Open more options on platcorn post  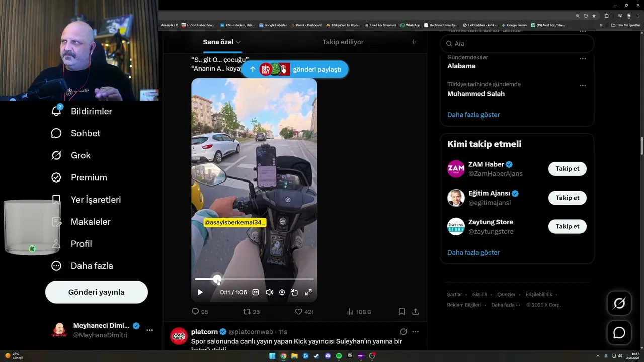416,332
